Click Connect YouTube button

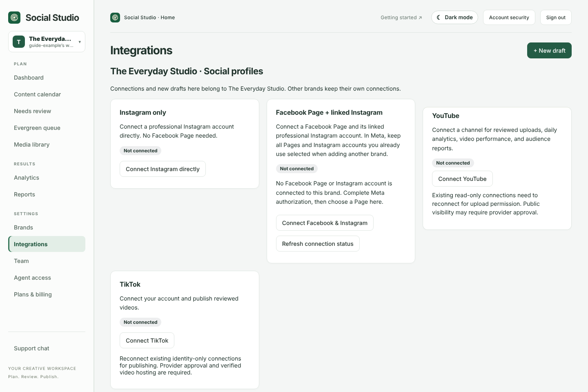[462, 179]
